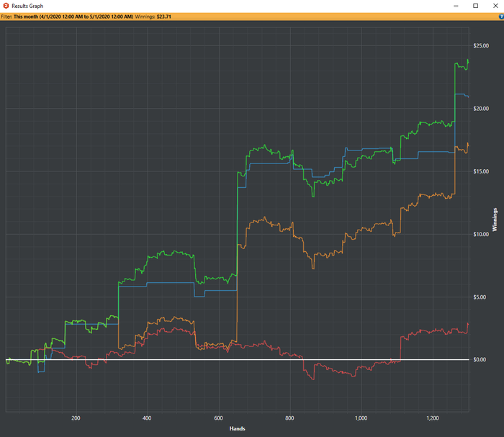
Task: Click the 1,000 hands x-axis label
Action: point(361,418)
